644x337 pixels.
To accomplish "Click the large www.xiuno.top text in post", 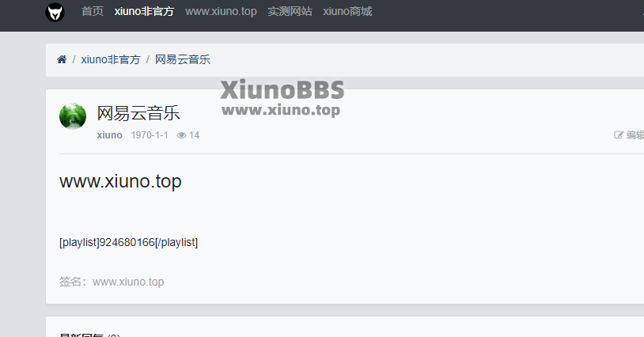I will 120,181.
